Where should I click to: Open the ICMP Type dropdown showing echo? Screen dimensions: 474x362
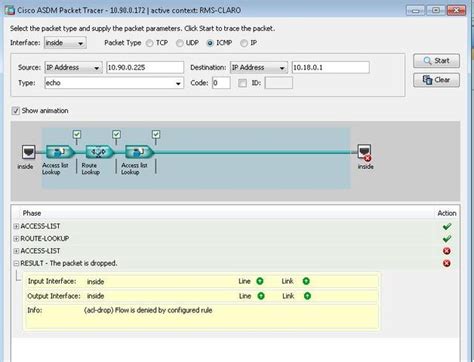[x=114, y=83]
